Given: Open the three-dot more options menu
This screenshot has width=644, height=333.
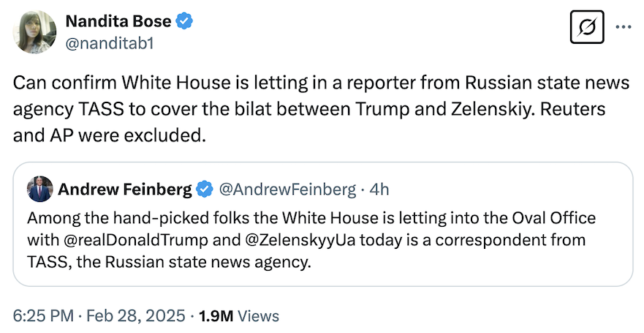Looking at the screenshot, I should tap(624, 29).
